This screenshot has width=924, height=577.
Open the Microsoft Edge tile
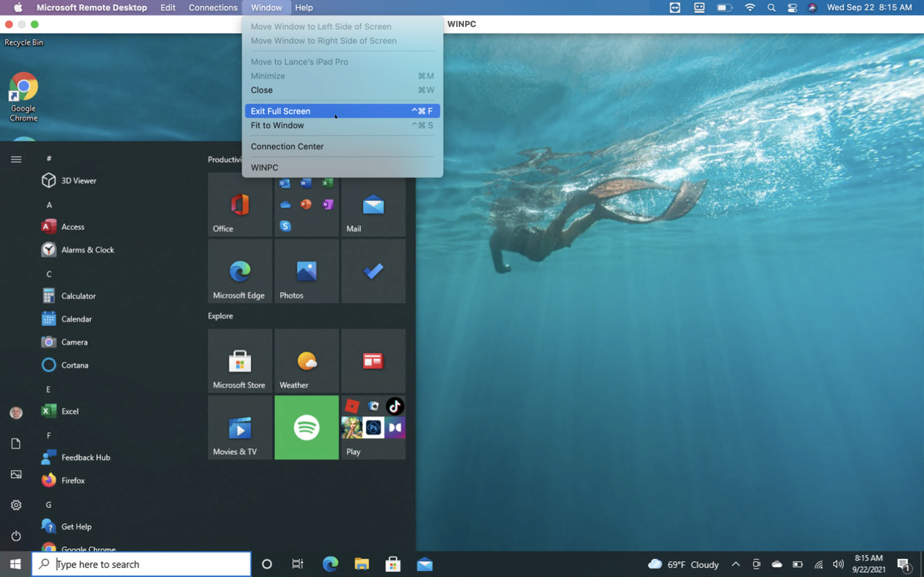pos(240,271)
